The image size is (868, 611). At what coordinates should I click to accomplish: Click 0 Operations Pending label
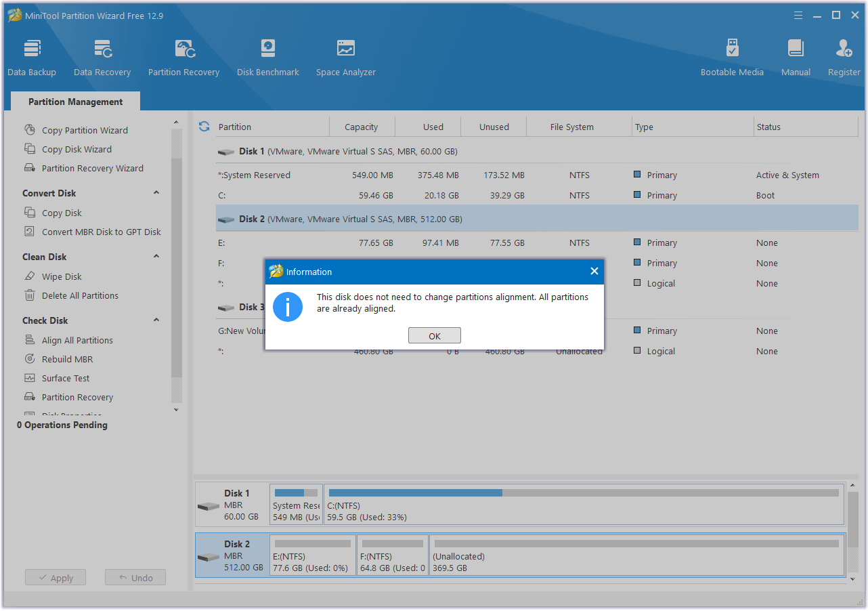tap(62, 425)
